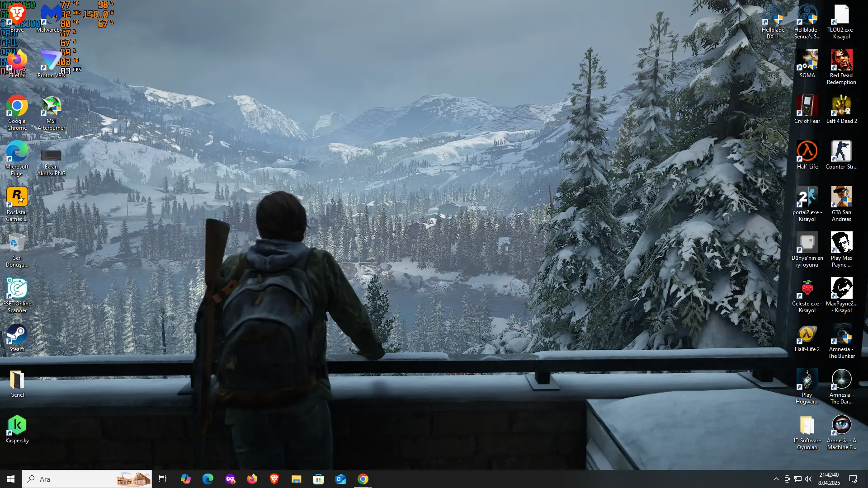Select the Celeste.exe shortcut

tap(807, 295)
